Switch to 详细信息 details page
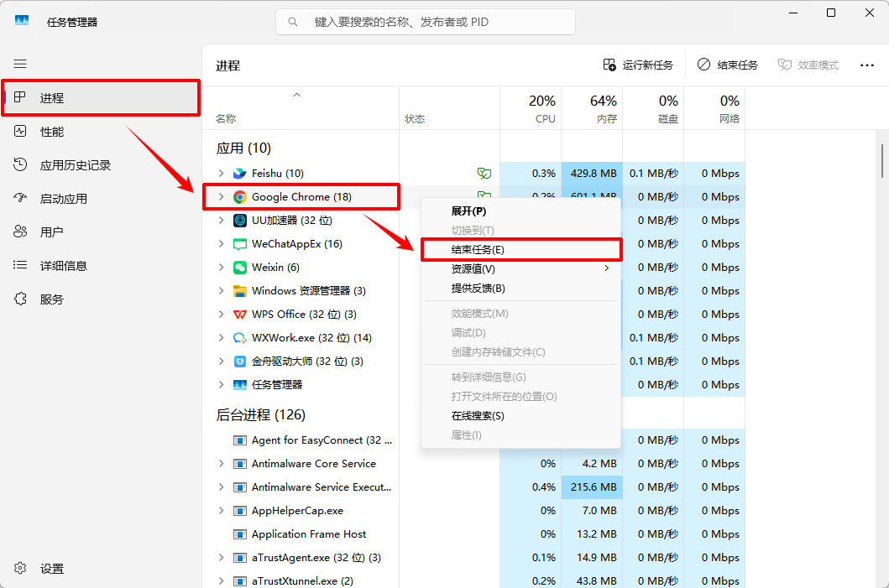The width and height of the screenshot is (889, 588). [x=101, y=266]
